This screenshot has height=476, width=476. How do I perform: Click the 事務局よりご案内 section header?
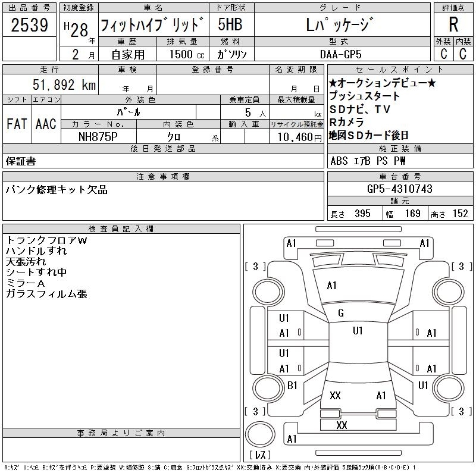click(x=121, y=433)
